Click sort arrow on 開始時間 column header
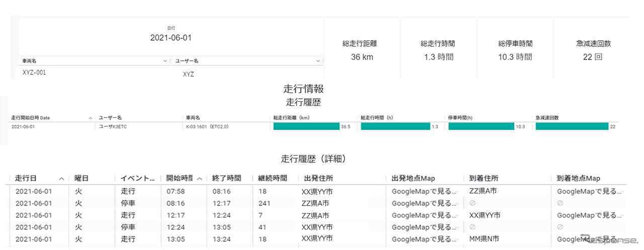 pyautogui.click(x=200, y=178)
